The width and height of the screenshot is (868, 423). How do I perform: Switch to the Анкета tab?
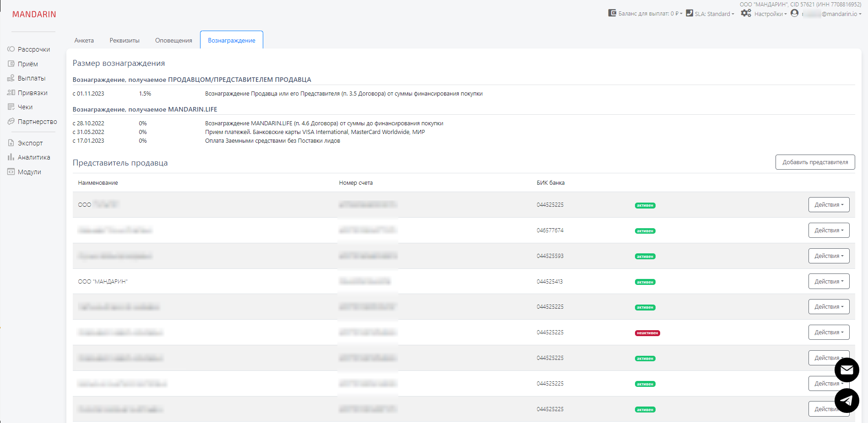click(x=84, y=41)
